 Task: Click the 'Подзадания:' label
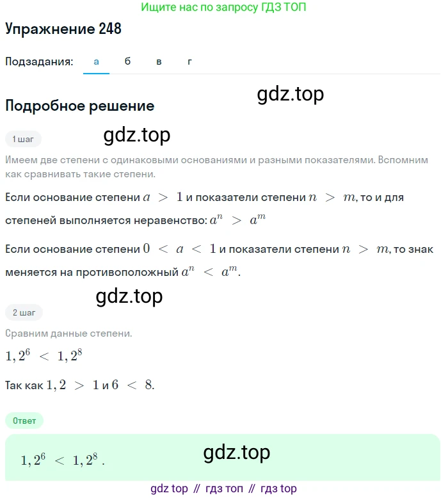[39, 61]
